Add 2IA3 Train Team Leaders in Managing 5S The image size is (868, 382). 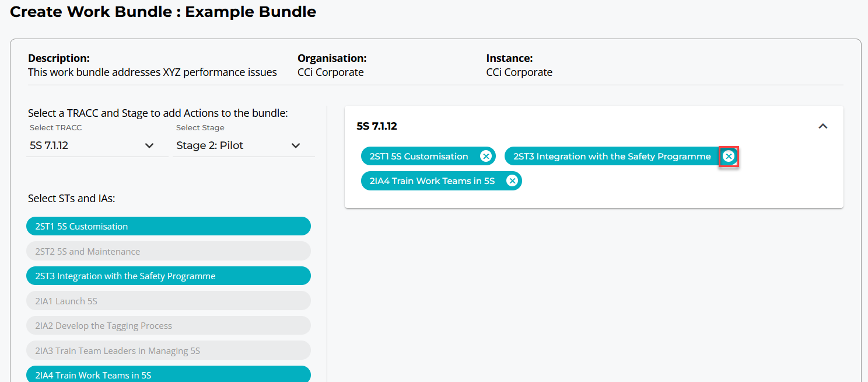[168, 350]
